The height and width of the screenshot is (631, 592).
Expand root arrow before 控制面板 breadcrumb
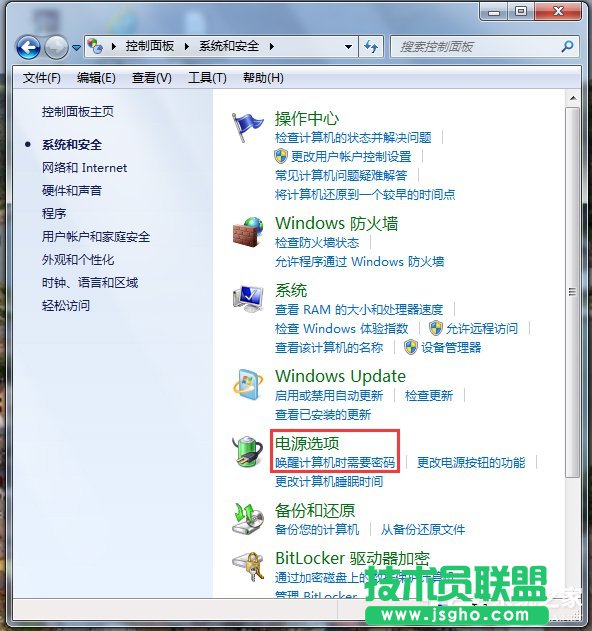tap(114, 47)
